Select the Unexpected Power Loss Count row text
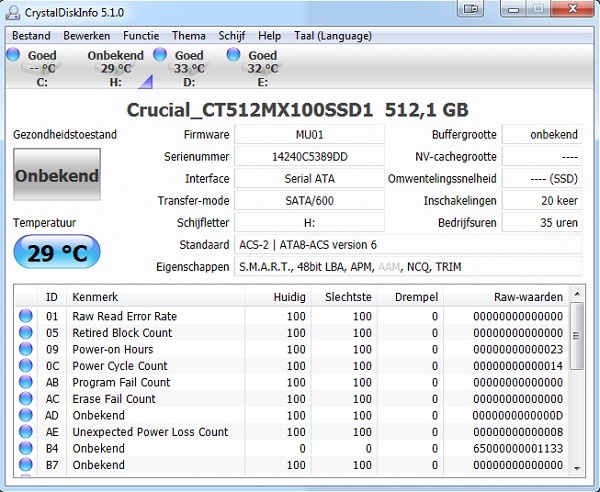This screenshot has height=492, width=600. (x=150, y=432)
